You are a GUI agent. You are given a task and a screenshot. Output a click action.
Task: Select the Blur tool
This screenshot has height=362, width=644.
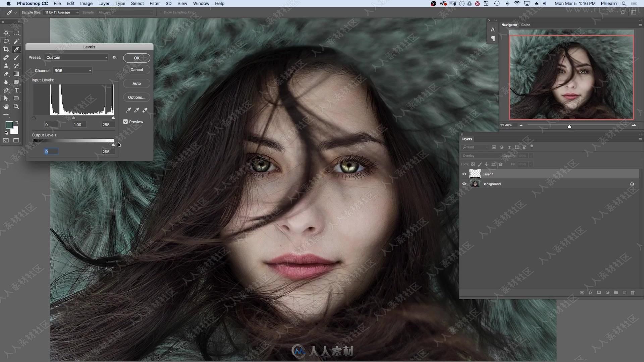click(x=6, y=82)
